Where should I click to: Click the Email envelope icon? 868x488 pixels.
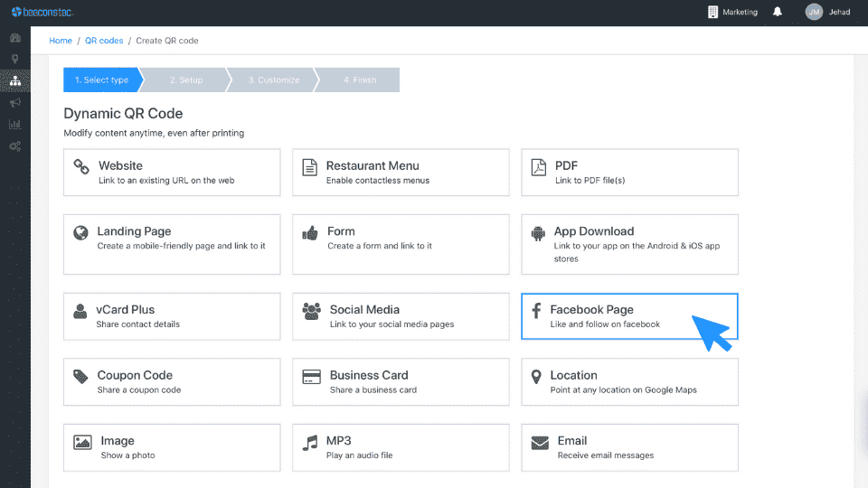(540, 443)
